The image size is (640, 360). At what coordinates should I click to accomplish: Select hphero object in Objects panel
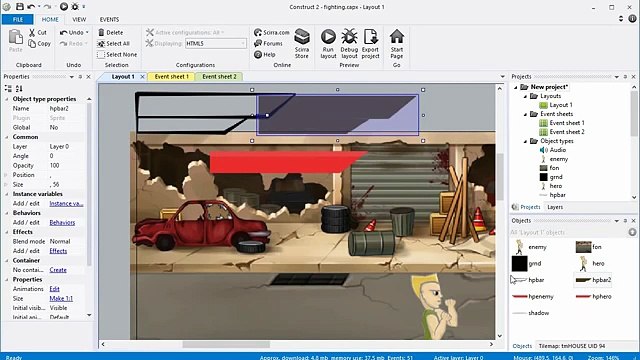(x=593, y=296)
